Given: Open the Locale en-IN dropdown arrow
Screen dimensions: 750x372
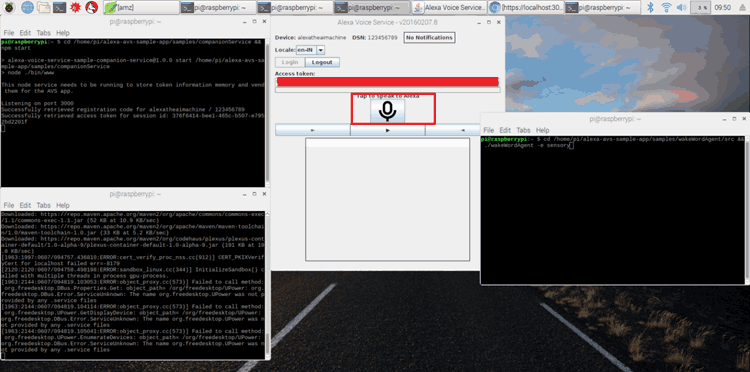Looking at the screenshot, I should [x=320, y=50].
